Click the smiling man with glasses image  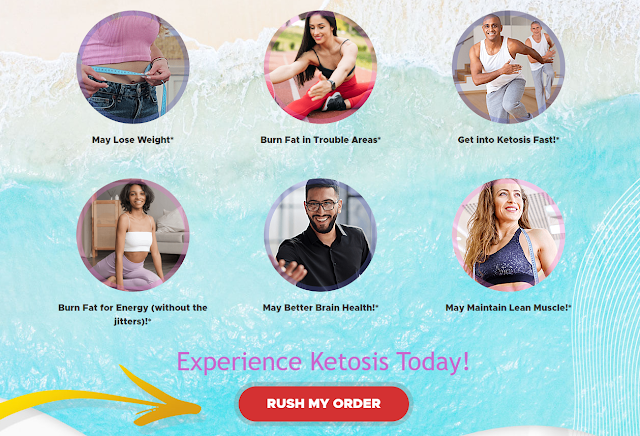(320, 235)
